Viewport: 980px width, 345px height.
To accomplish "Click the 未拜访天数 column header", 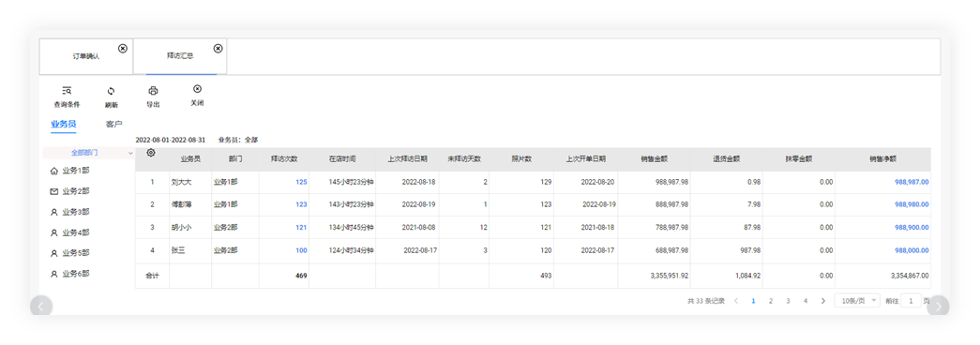I will [464, 159].
